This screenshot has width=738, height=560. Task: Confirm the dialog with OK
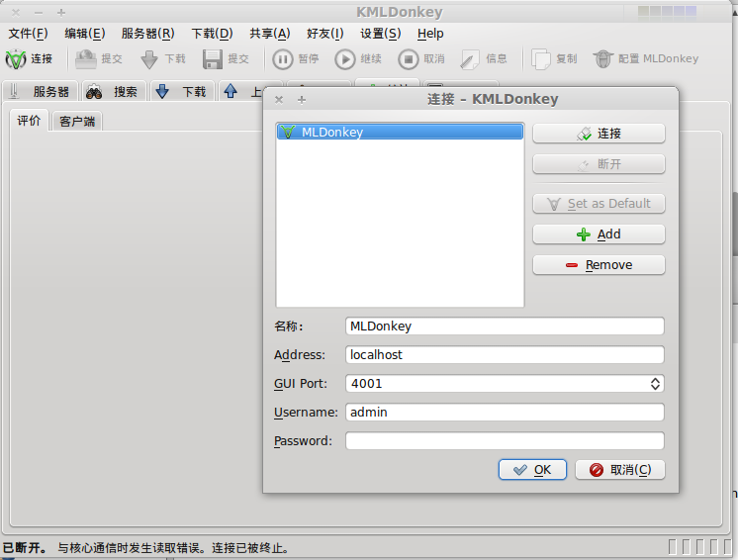(x=532, y=470)
